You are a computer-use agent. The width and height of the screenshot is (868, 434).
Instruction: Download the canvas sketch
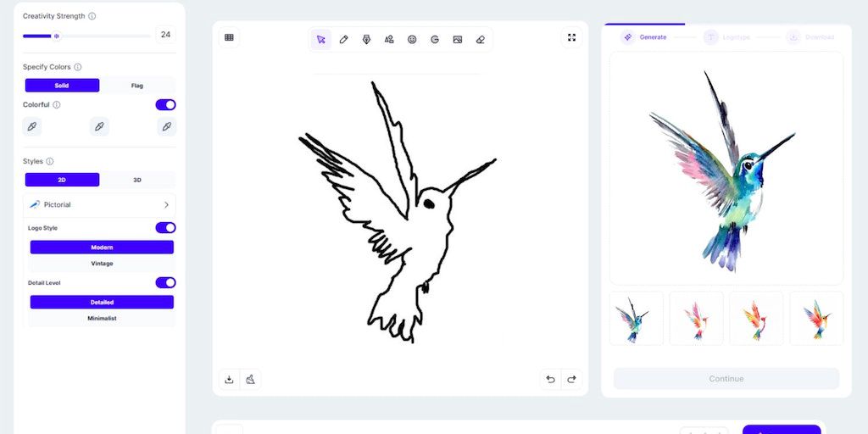point(229,379)
